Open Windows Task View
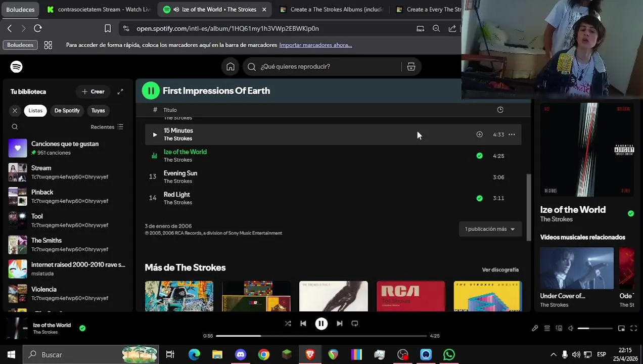 (x=170, y=355)
